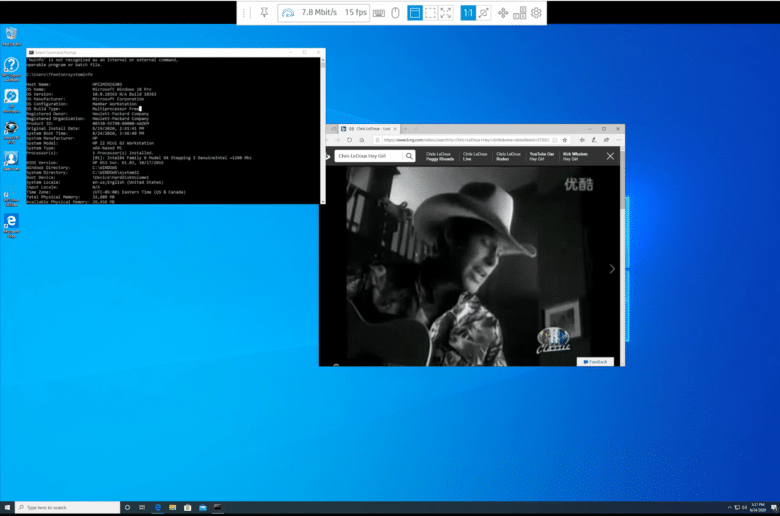Click the Add notes pen icon

click(x=594, y=140)
